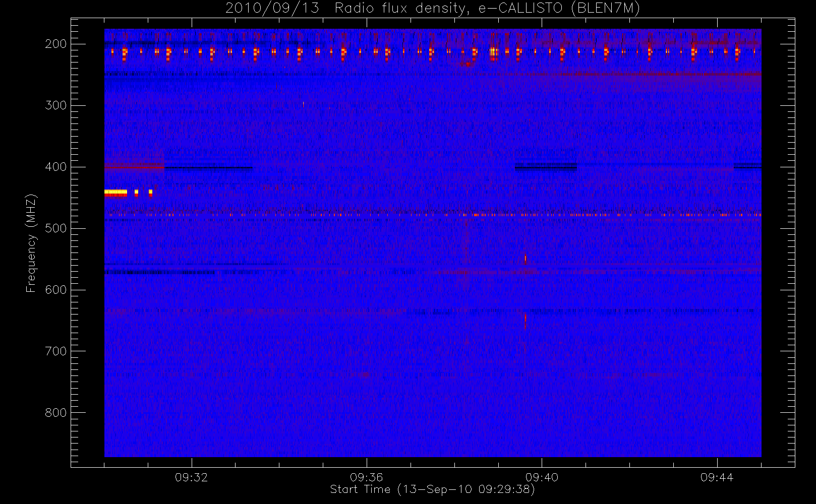Viewport: 816px width, 504px height.
Task: Click the 500 frequency tick label
Action: [x=55, y=228]
